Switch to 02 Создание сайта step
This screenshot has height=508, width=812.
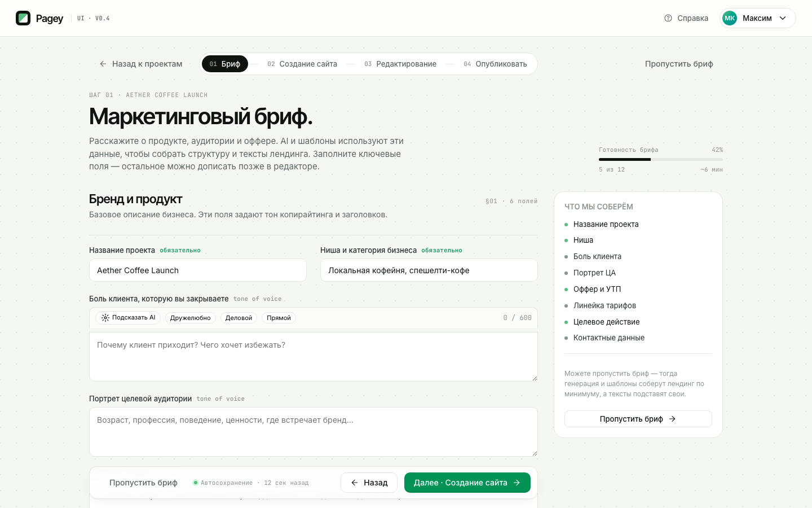[302, 64]
